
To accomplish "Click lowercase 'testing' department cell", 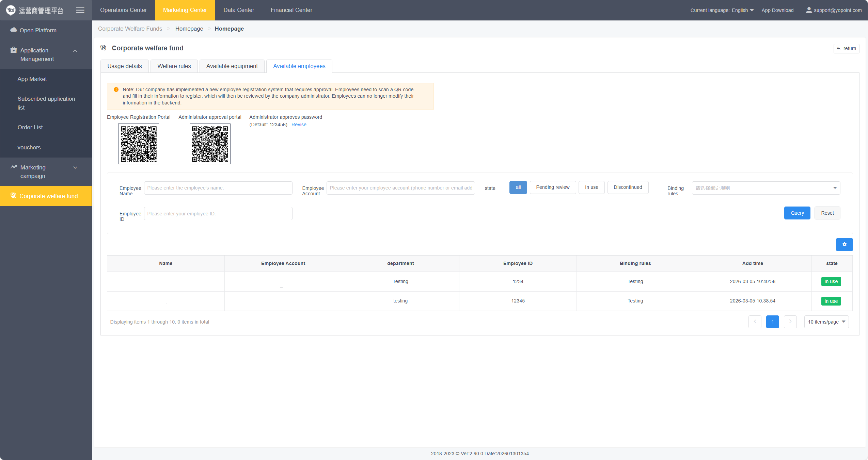I will (400, 301).
